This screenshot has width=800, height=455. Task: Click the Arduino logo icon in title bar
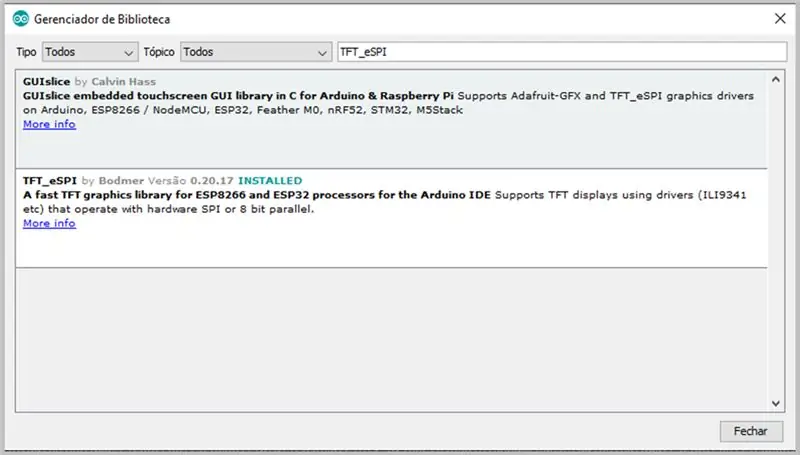[21, 19]
